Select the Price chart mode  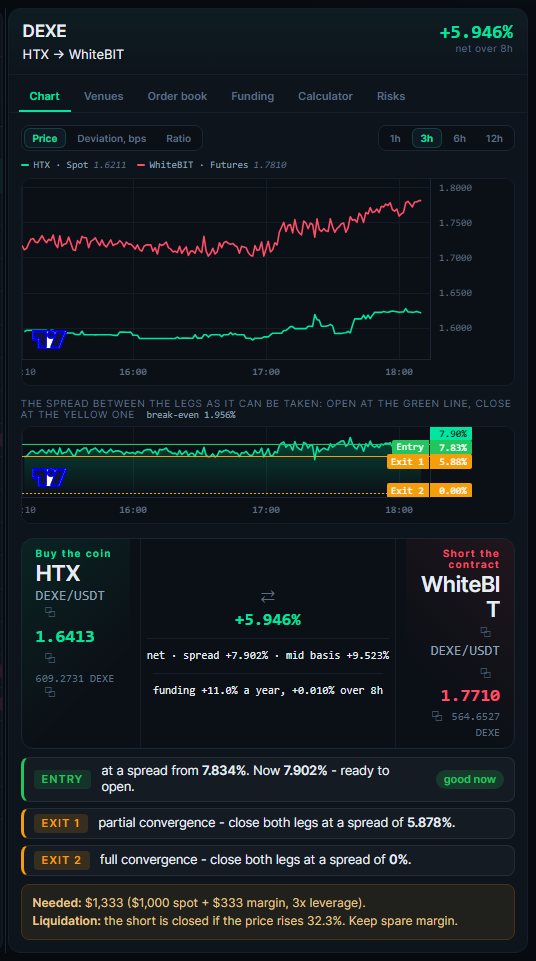click(45, 139)
